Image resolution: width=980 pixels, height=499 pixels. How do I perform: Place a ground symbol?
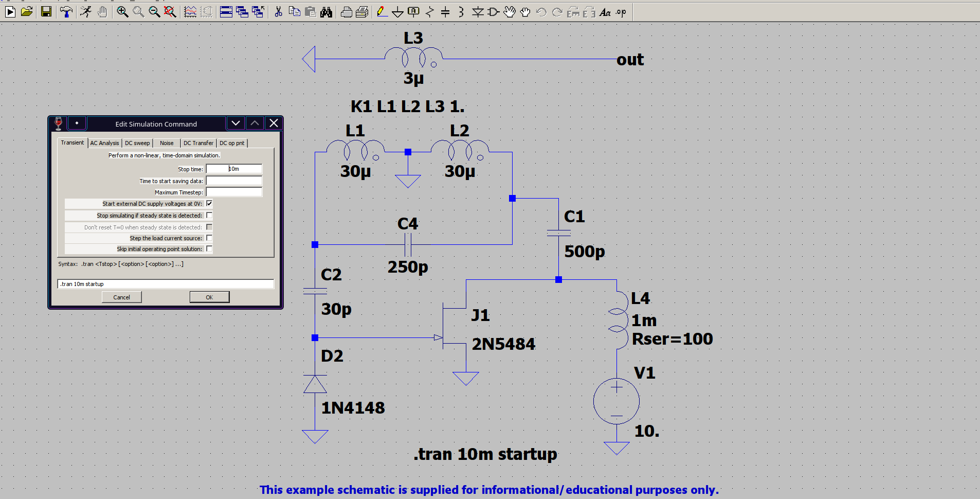[397, 12]
